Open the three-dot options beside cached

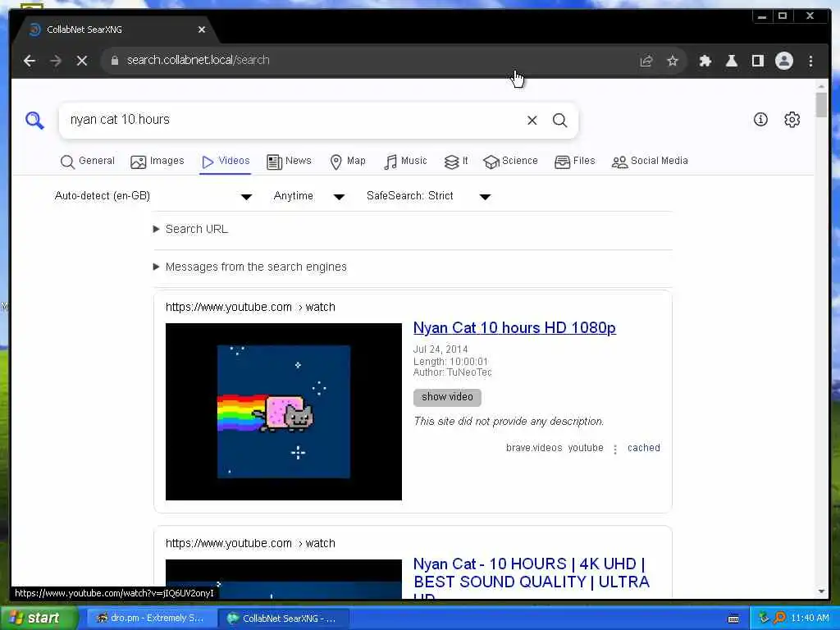pos(615,450)
